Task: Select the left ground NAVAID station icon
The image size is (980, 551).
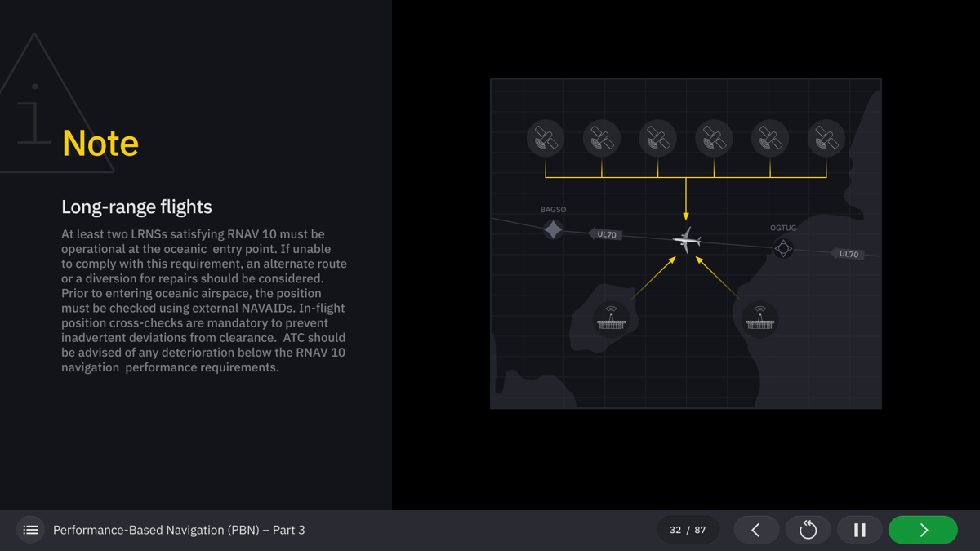Action: tap(611, 319)
